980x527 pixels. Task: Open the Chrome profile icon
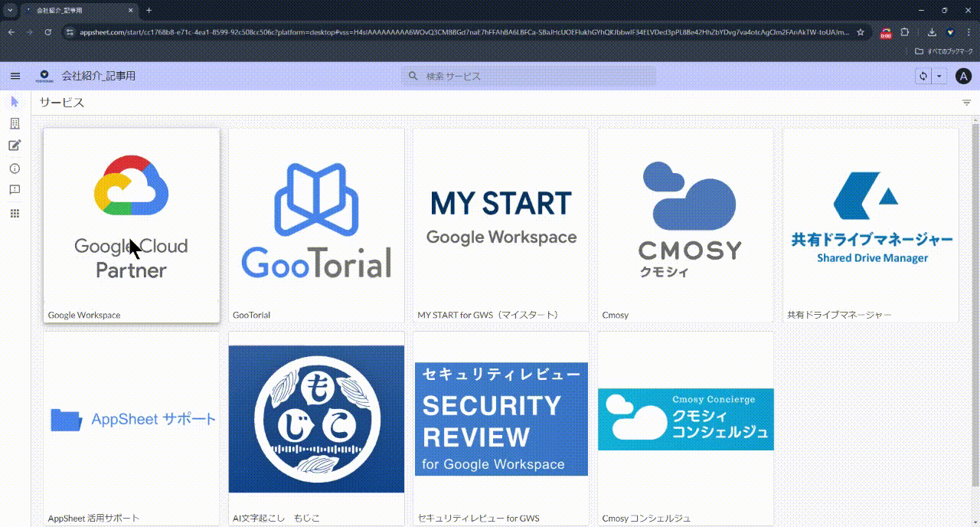click(950, 32)
